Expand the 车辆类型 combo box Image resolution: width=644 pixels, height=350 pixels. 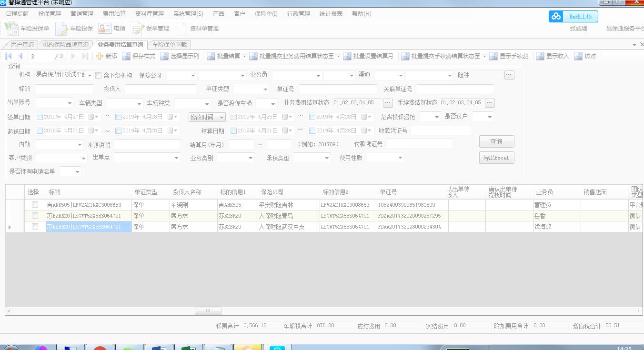pos(139,104)
